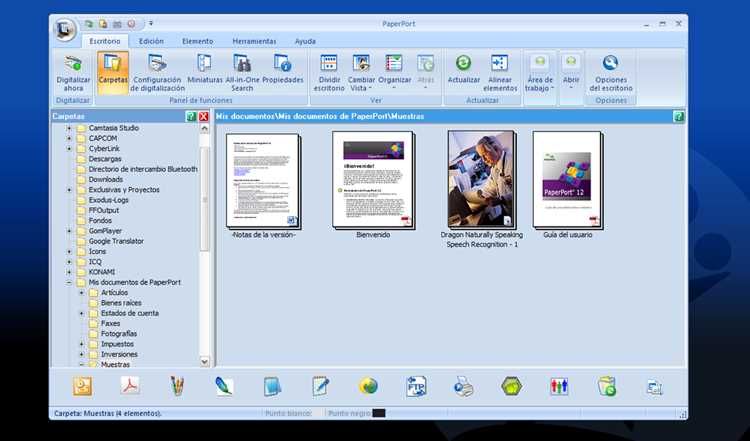Close the Carpetas panel with red X
Screen dimensions: 750x441
tap(204, 116)
